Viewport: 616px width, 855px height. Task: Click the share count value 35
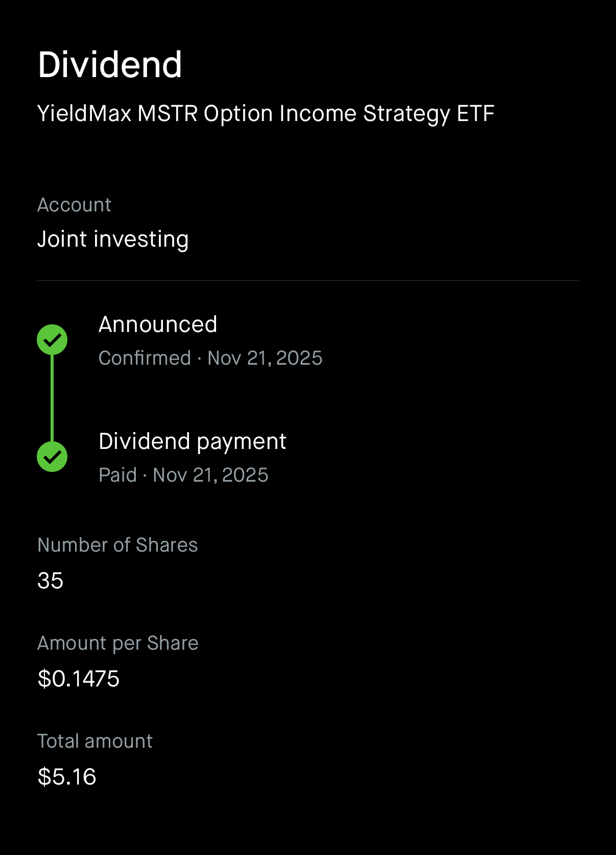pos(51,581)
